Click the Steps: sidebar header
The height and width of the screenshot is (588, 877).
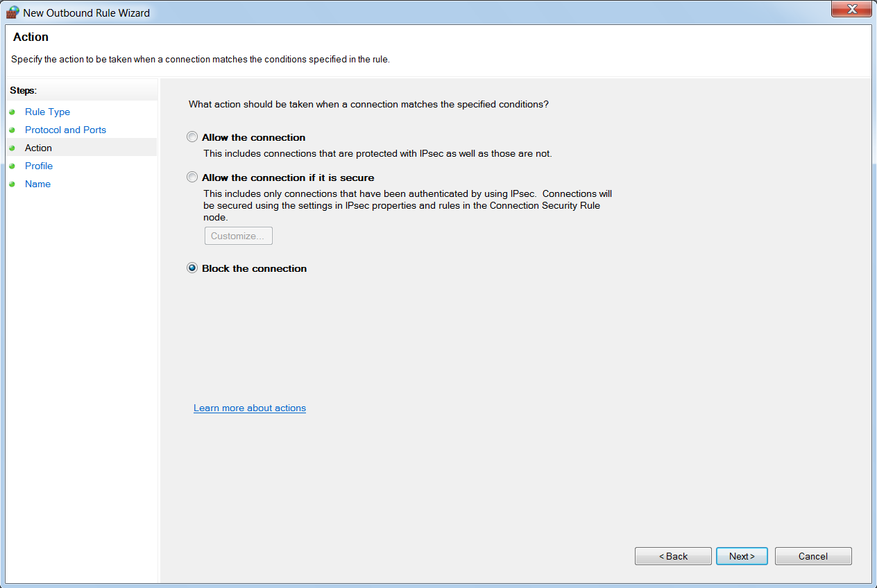tap(23, 90)
